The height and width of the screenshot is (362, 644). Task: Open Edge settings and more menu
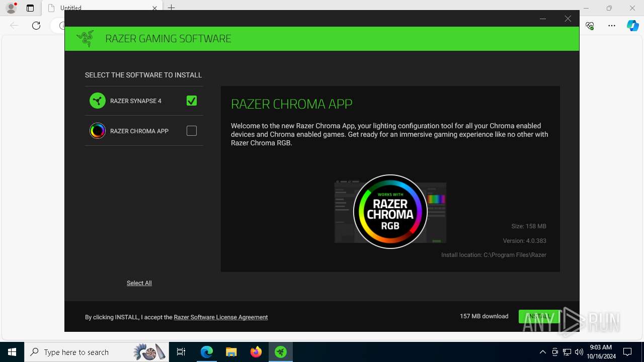pyautogui.click(x=612, y=26)
